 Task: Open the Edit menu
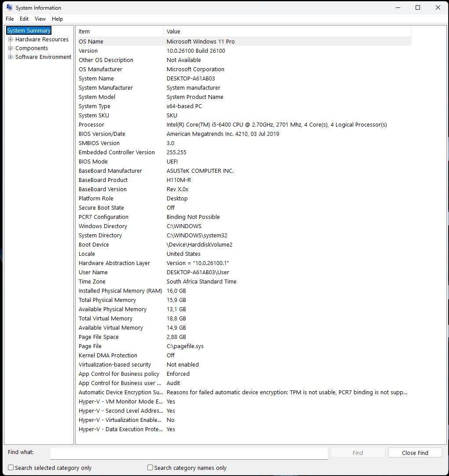(24, 19)
